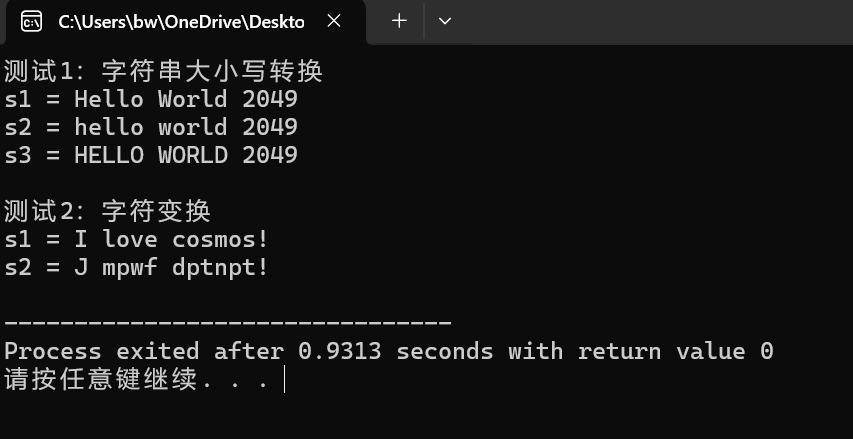Image resolution: width=853 pixels, height=439 pixels.
Task: Click the 测试2: 字符变换 heading line
Action: (107, 211)
